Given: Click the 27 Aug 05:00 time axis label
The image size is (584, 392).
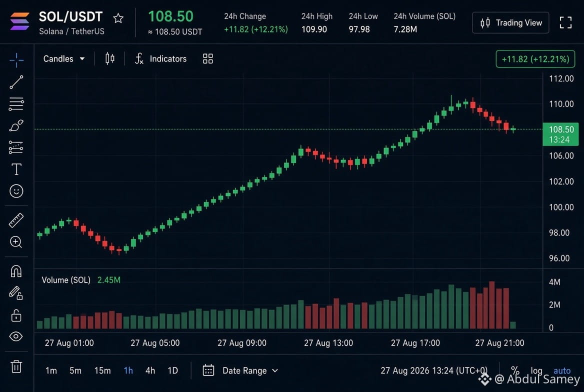Looking at the screenshot, I should 155,343.
